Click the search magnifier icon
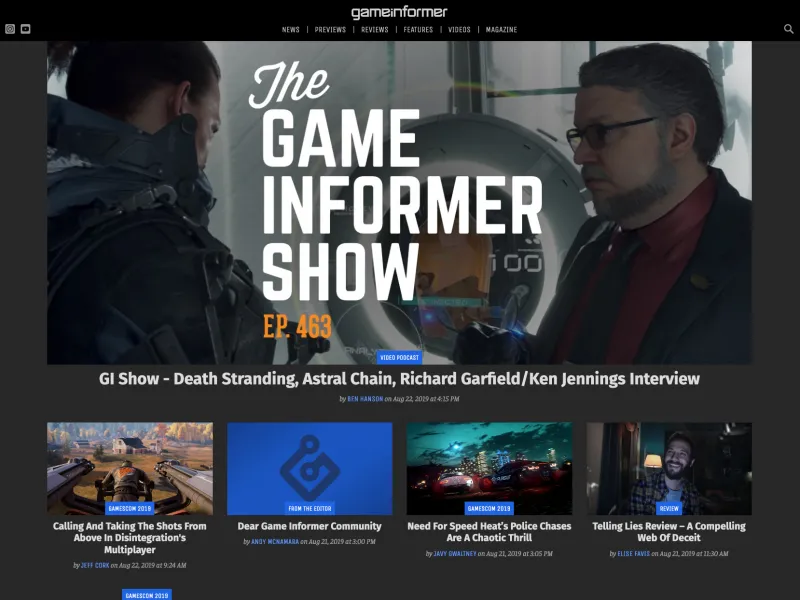 pos(788,29)
